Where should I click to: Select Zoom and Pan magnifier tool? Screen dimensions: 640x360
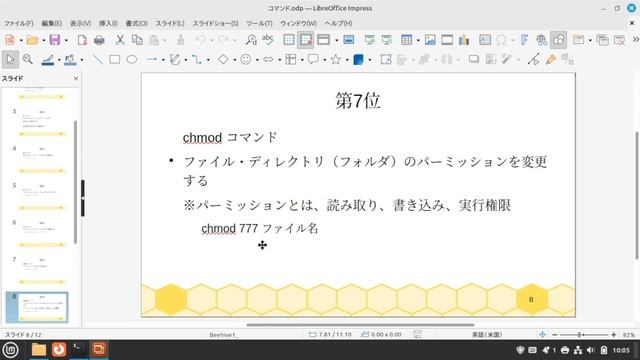(x=28, y=60)
